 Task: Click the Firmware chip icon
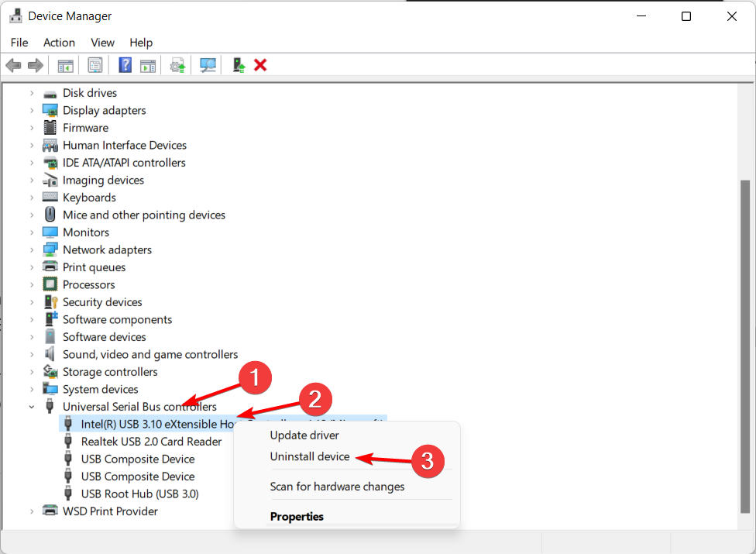[x=50, y=128]
